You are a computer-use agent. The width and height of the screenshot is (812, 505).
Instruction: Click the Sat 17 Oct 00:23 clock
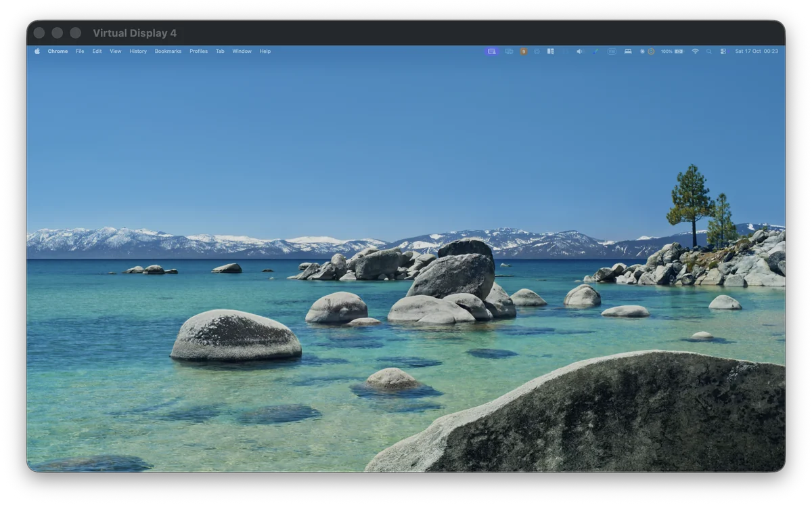(757, 51)
